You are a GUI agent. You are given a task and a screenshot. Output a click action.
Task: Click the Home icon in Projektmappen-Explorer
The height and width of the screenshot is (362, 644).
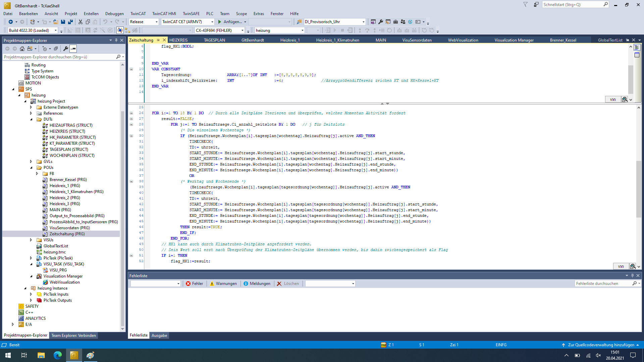click(x=22, y=49)
